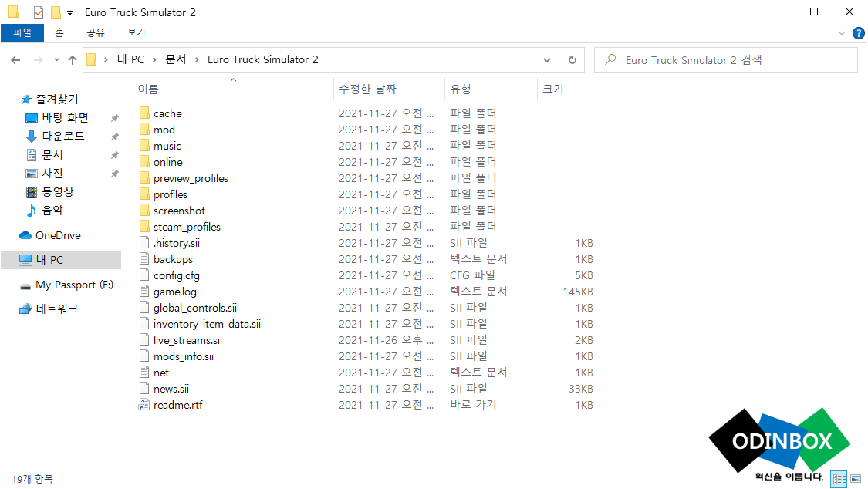
Task: Open Explorer help question mark
Action: tap(858, 33)
